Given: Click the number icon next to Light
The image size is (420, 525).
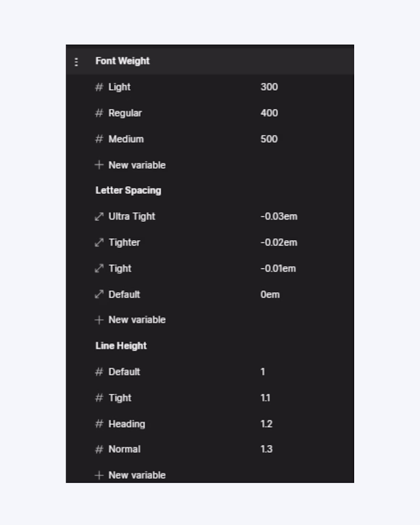Looking at the screenshot, I should [x=99, y=87].
